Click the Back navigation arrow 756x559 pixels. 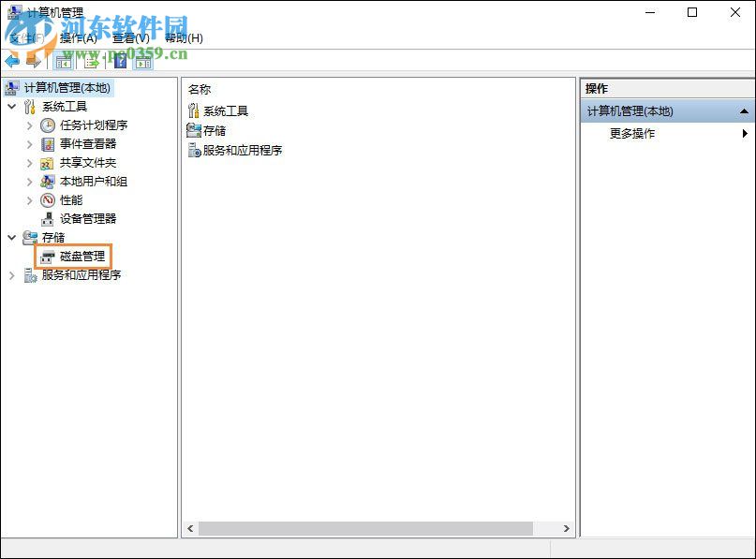click(x=11, y=60)
